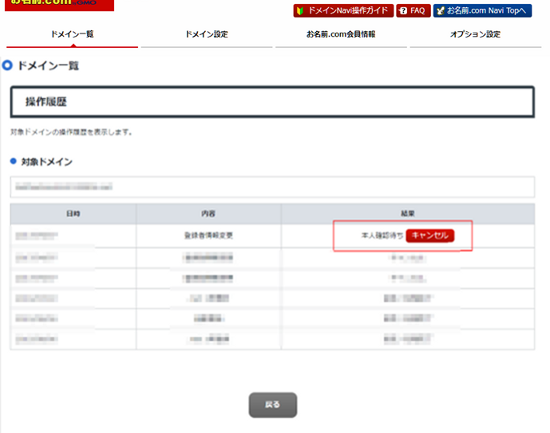Click the Navi Top sprout icon
This screenshot has width=550, height=433.
440,11
